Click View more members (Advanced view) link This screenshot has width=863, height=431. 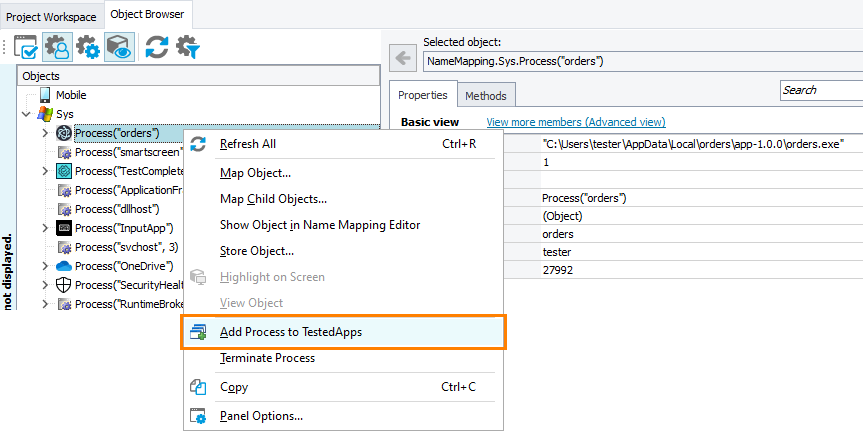click(575, 122)
